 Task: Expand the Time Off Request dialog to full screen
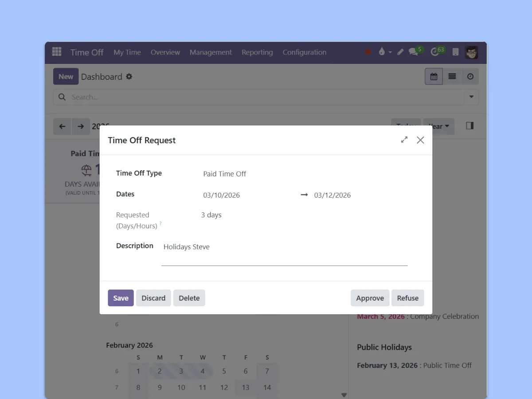tap(404, 140)
